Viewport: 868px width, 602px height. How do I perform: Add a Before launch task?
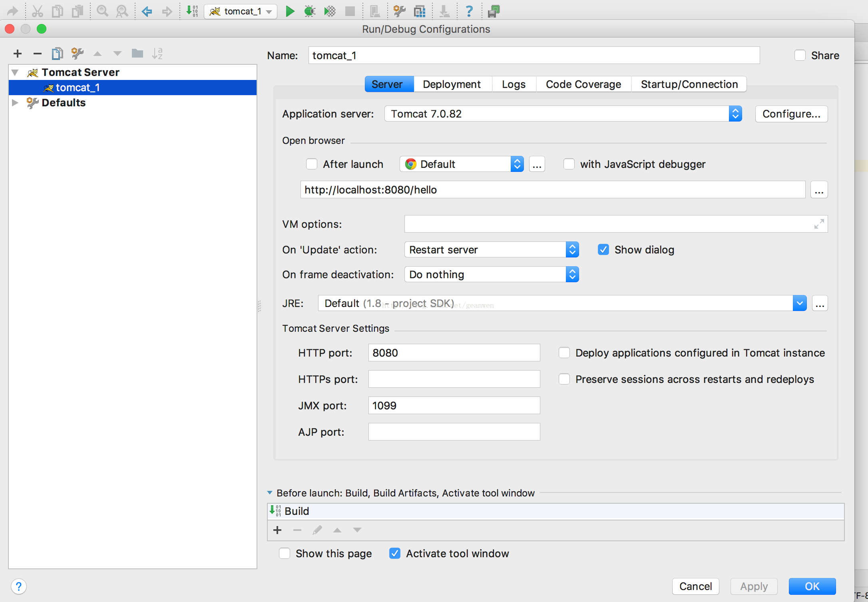277,530
